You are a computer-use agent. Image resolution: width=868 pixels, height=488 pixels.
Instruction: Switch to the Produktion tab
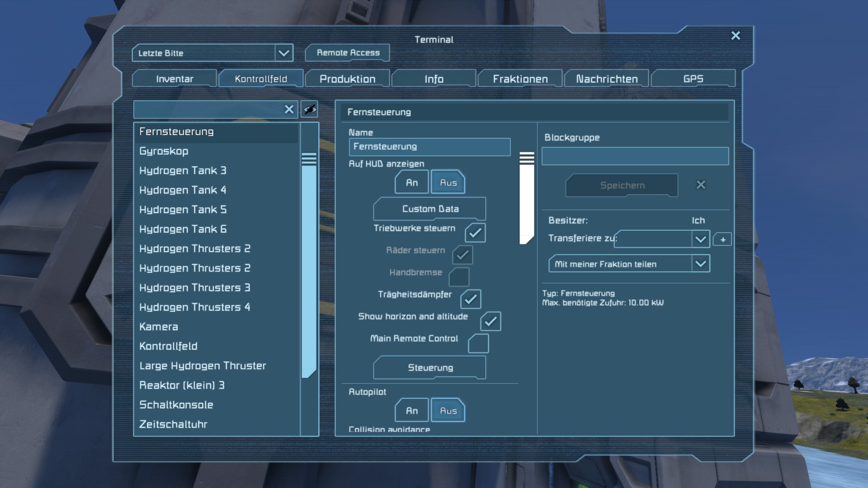pyautogui.click(x=347, y=79)
